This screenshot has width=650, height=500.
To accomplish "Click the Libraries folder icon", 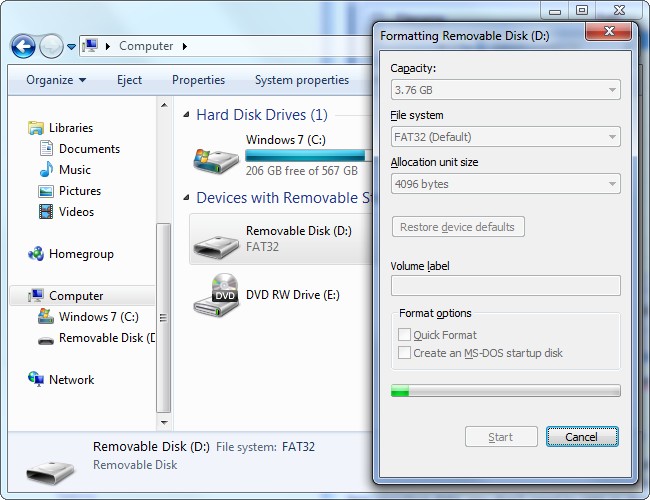I will pos(36,128).
